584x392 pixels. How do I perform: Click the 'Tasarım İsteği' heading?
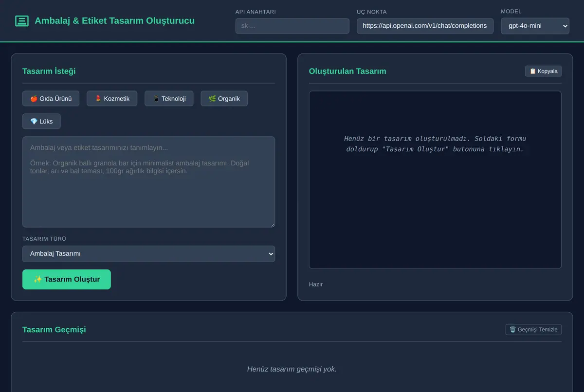[49, 71]
